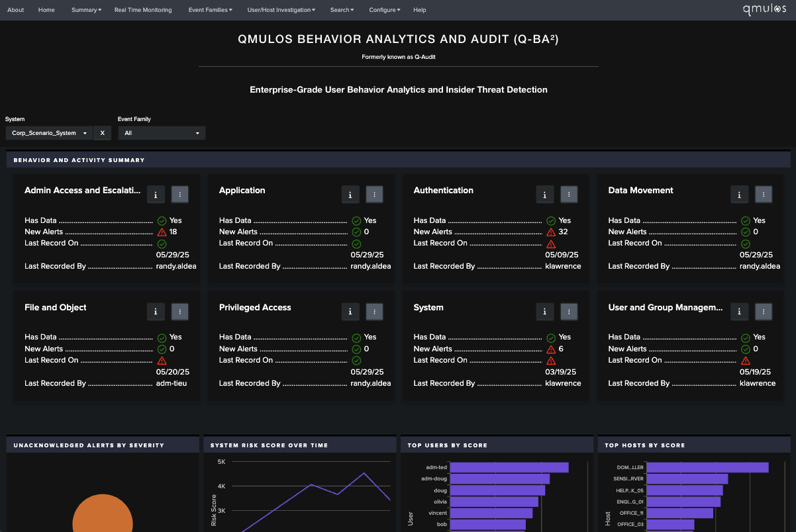Click warning icon on User and Group Last Record
Viewport: 796px width, 532px height.
(746, 361)
